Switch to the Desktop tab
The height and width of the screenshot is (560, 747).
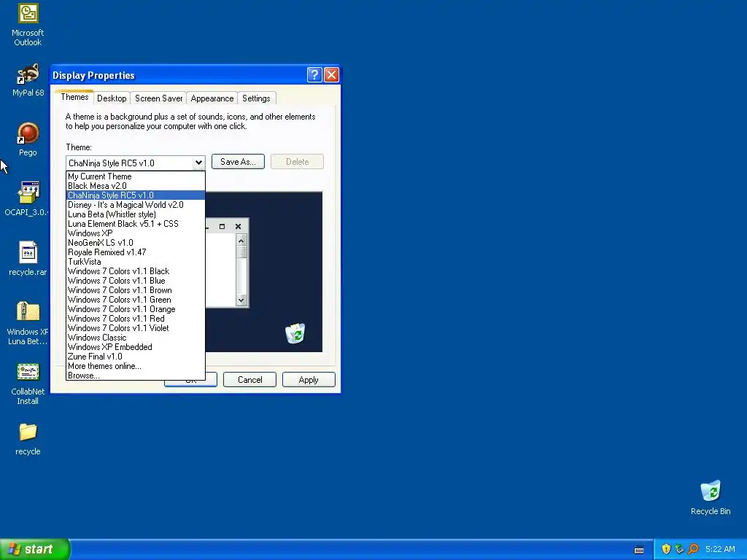pyautogui.click(x=112, y=98)
